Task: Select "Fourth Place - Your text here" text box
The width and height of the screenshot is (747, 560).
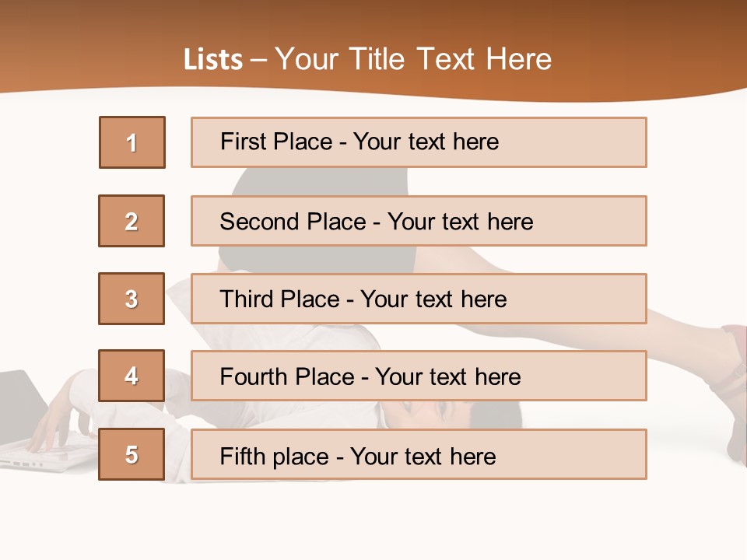Action: 419,376
